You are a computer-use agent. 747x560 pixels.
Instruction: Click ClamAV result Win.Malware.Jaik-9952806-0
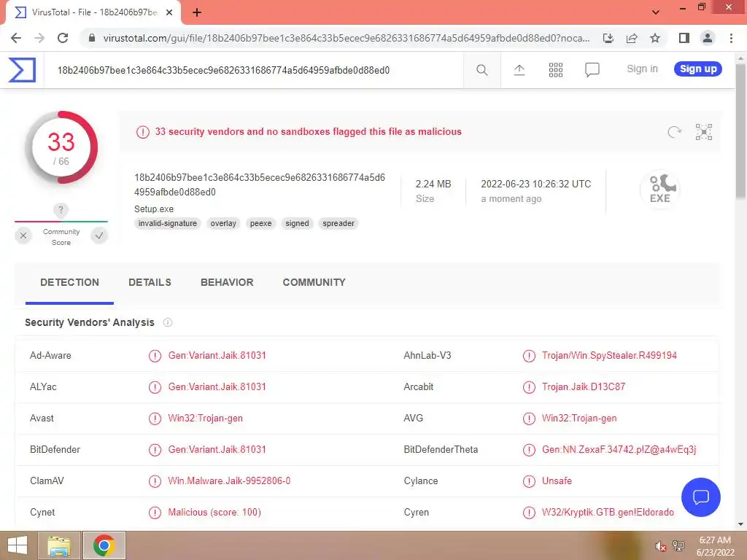click(x=229, y=481)
